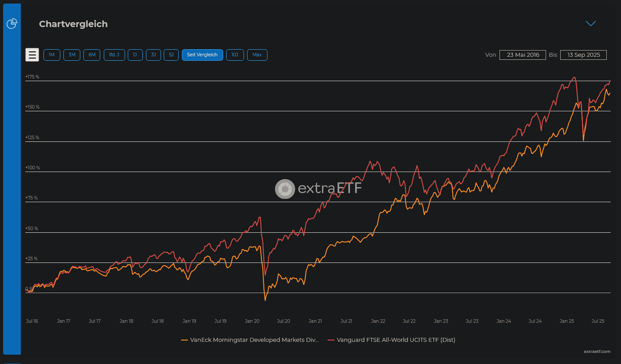Click the red Vanguard legend line marker
This screenshot has height=364, width=621.
click(331, 340)
